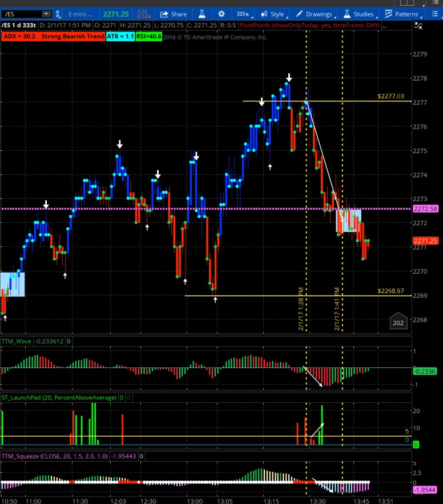Click the grip icon beside the symbol box

click(x=59, y=14)
